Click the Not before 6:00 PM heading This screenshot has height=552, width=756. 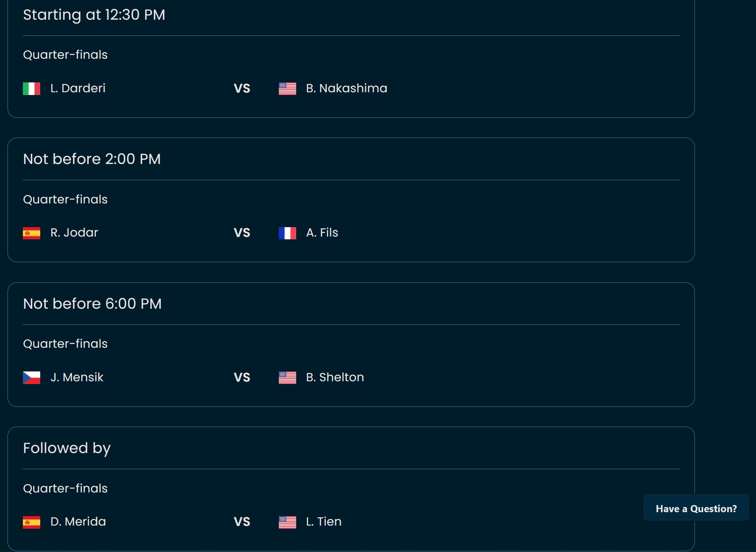[92, 304]
